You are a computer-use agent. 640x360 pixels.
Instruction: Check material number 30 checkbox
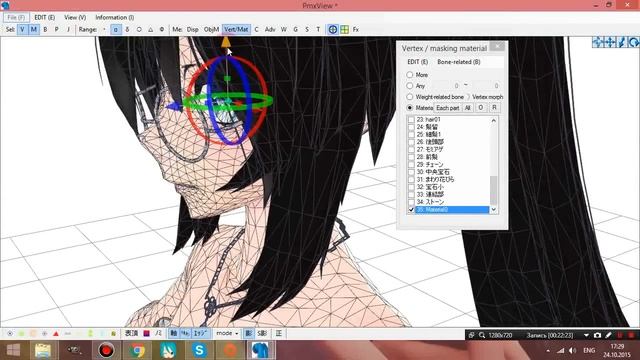411,172
